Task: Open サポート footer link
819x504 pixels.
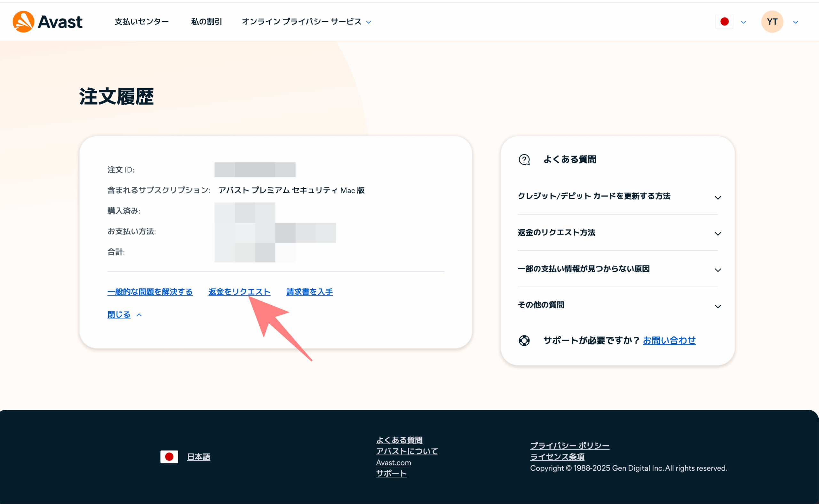Action: pos(392,474)
